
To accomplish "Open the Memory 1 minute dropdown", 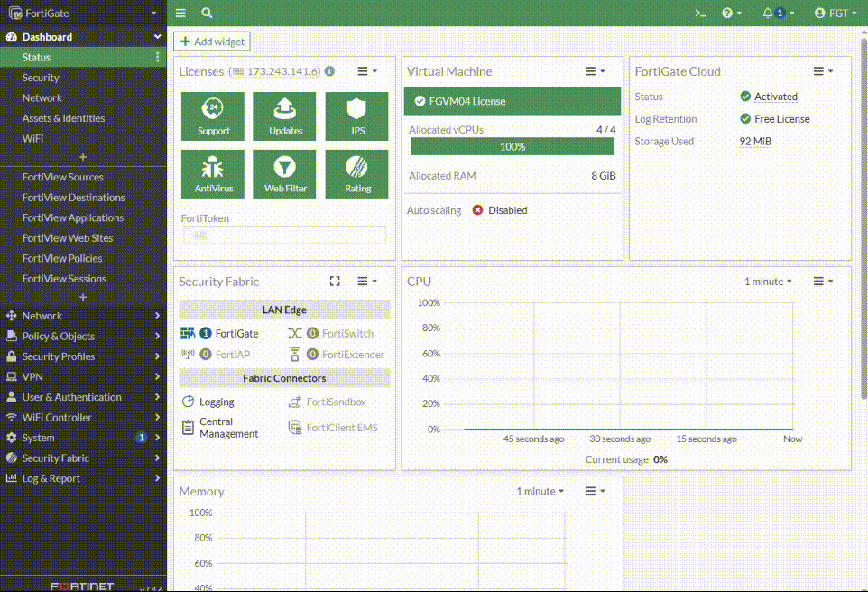I will [x=540, y=492].
